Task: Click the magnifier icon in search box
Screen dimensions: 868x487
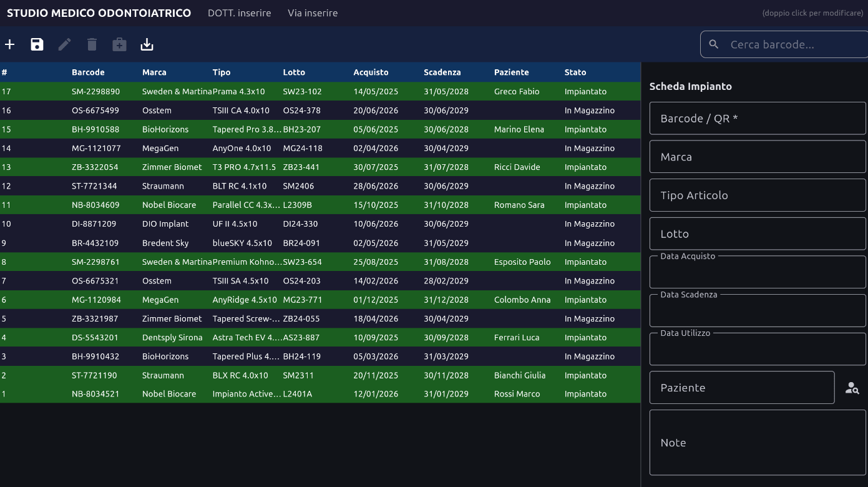Action: (714, 44)
